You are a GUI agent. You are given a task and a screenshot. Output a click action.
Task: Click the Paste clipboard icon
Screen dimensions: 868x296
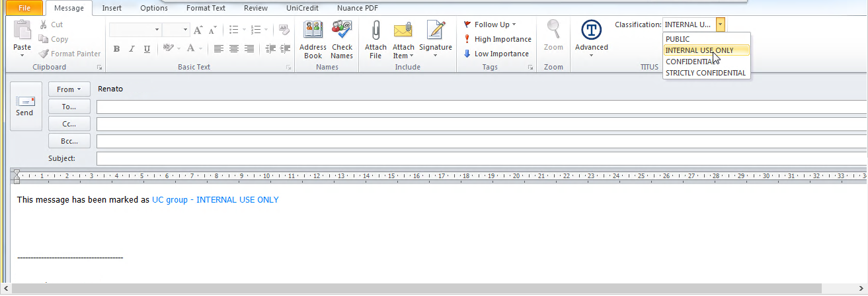pos(22,31)
